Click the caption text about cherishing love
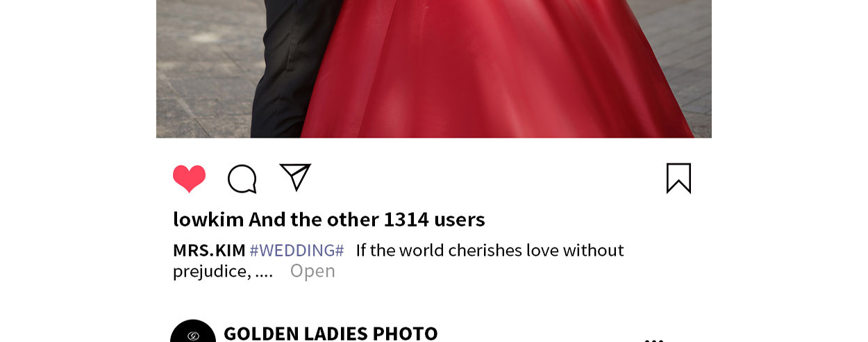 click(x=490, y=250)
